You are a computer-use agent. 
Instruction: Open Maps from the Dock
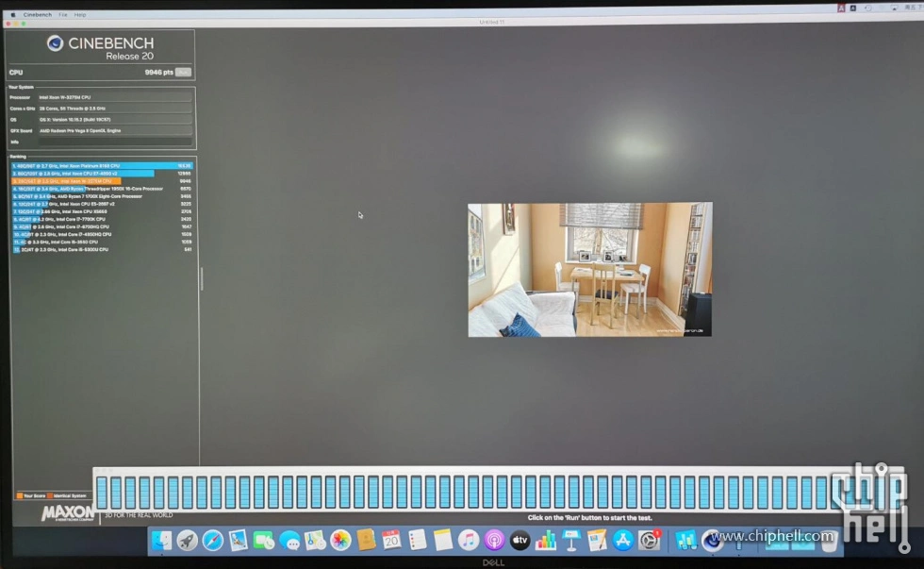pos(315,540)
